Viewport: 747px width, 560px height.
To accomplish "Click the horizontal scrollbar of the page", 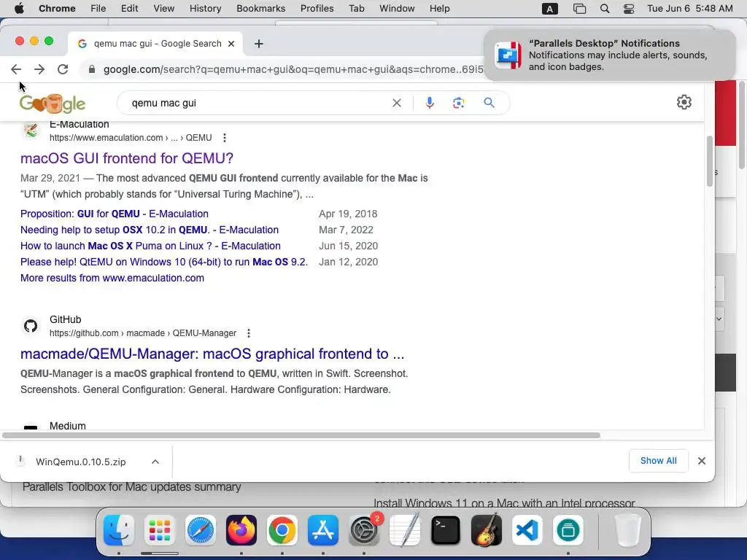I will coord(301,435).
